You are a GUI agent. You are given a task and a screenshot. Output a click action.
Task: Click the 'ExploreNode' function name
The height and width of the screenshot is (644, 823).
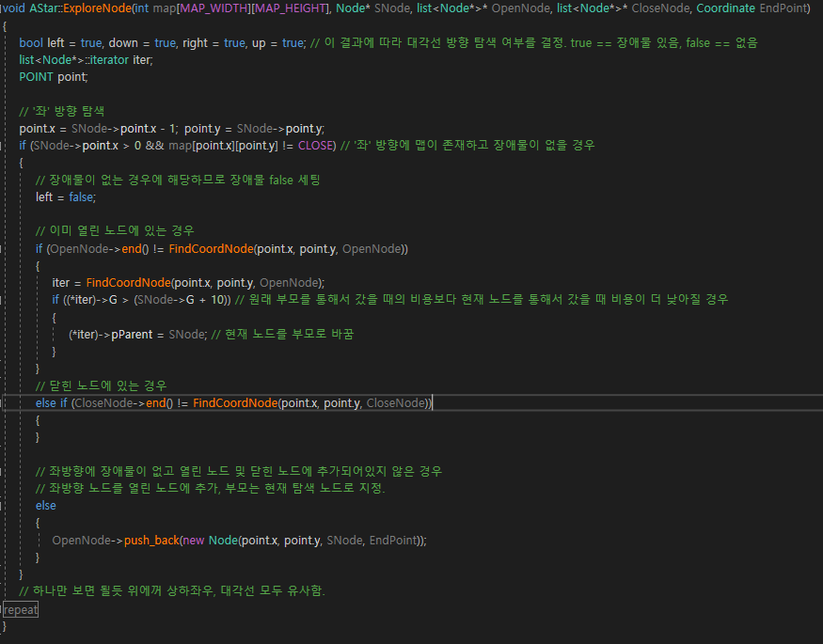(97, 8)
